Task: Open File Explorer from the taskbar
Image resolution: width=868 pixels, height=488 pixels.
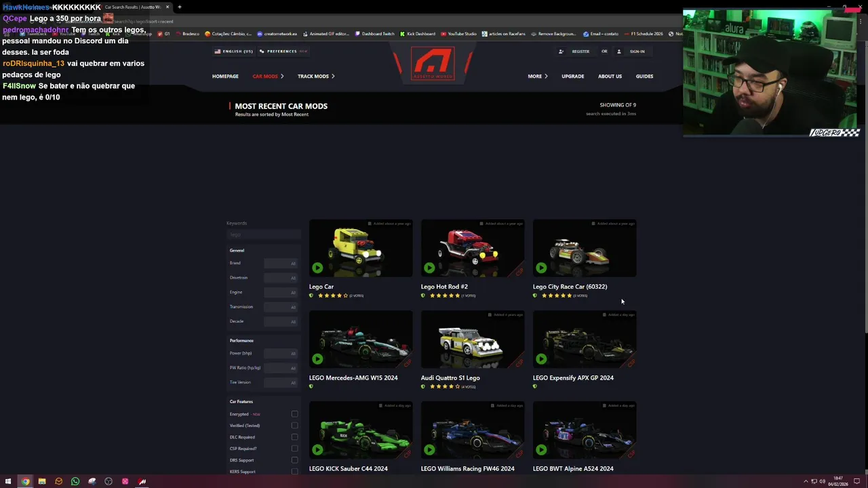Action: point(42,481)
